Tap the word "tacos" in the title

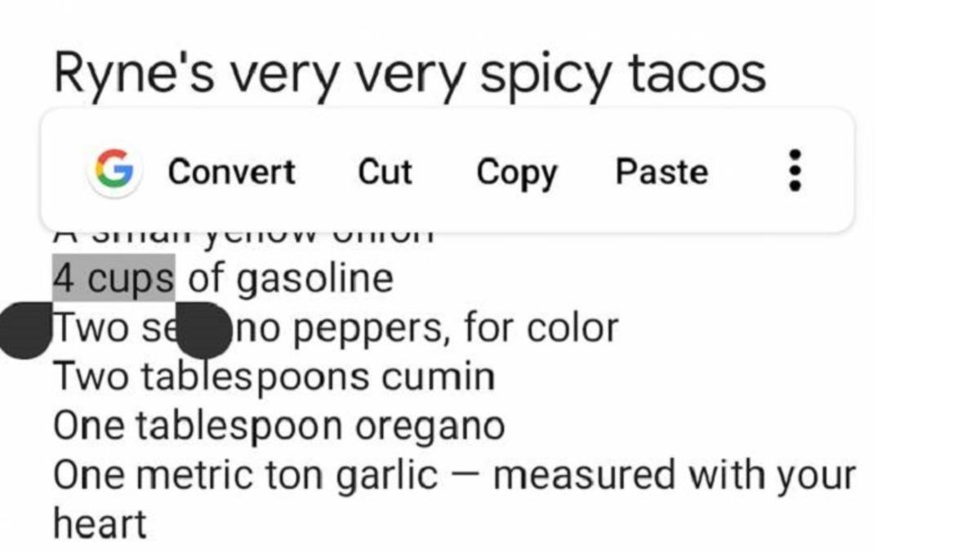point(697,73)
